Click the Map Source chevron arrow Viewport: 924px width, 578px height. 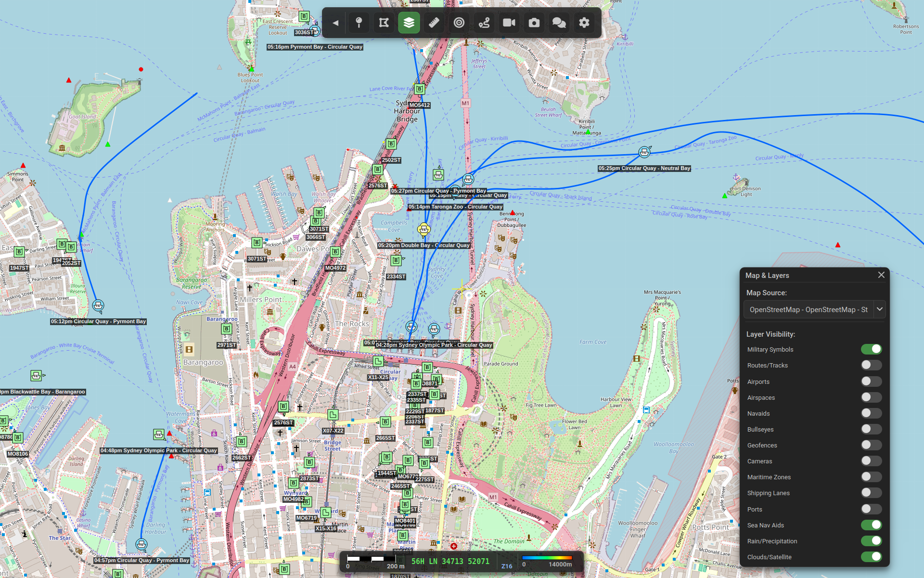879,309
